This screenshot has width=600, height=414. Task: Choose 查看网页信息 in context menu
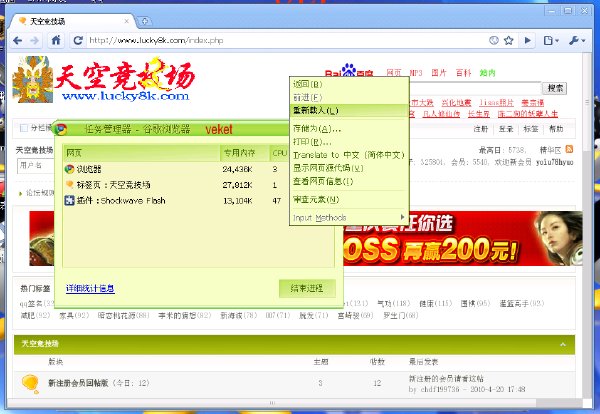[x=349, y=181]
